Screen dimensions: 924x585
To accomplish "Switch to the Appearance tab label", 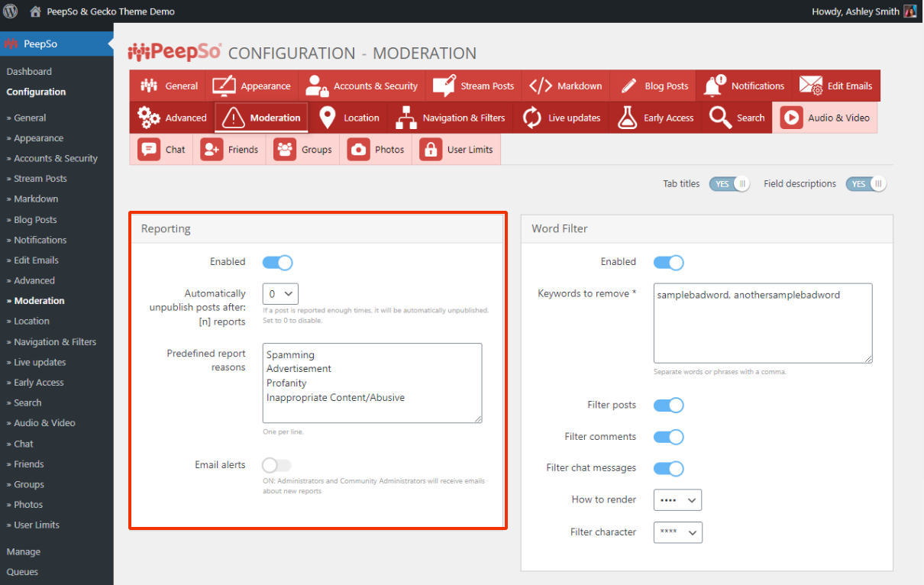I will click(266, 86).
